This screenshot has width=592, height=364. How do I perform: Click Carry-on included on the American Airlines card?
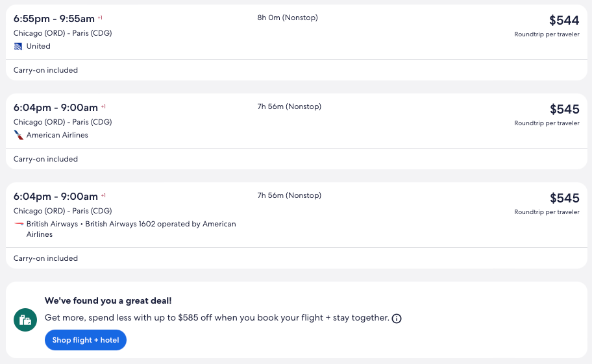[45, 159]
